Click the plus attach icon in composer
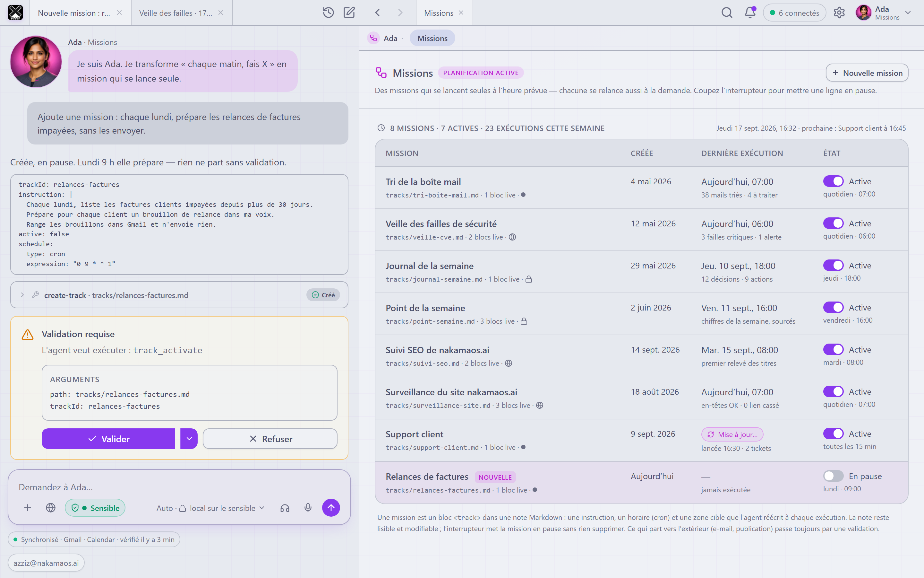924x578 pixels. (28, 508)
